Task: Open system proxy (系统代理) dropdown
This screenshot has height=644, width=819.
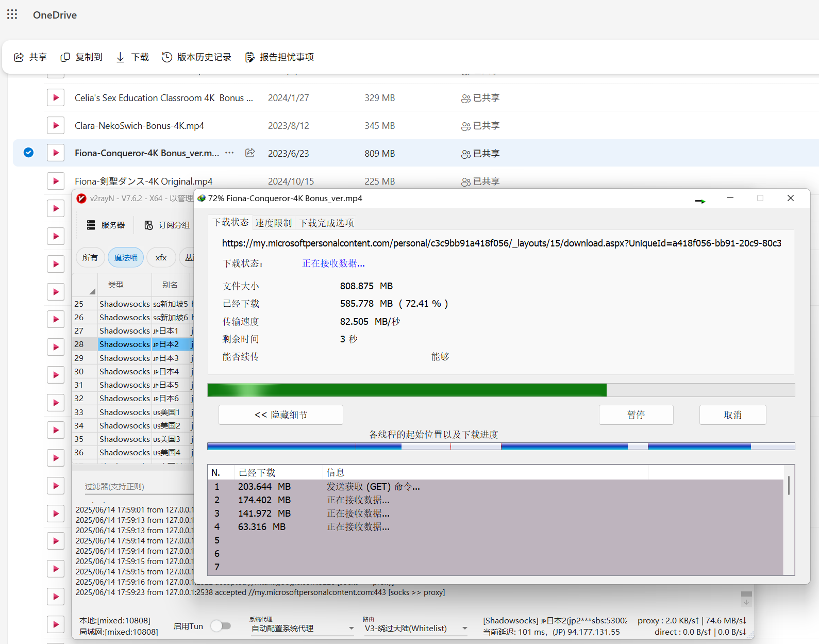Action: pyautogui.click(x=303, y=629)
